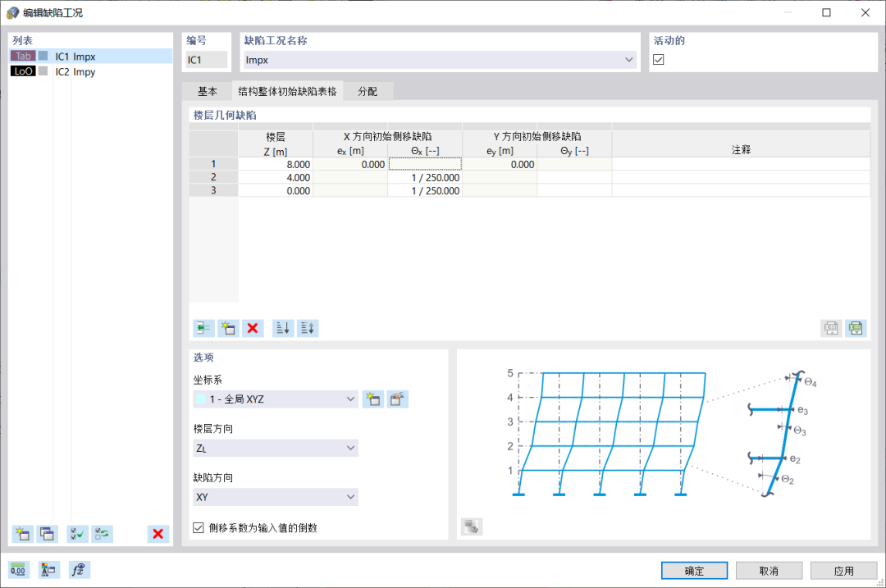Select IC2 Impy in list
This screenshot has height=588, width=886.
(90, 71)
